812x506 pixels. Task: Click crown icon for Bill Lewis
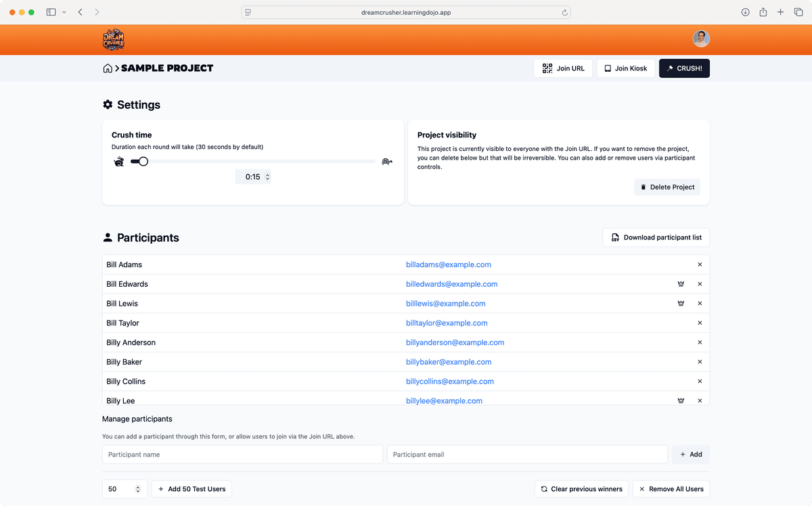(x=681, y=304)
